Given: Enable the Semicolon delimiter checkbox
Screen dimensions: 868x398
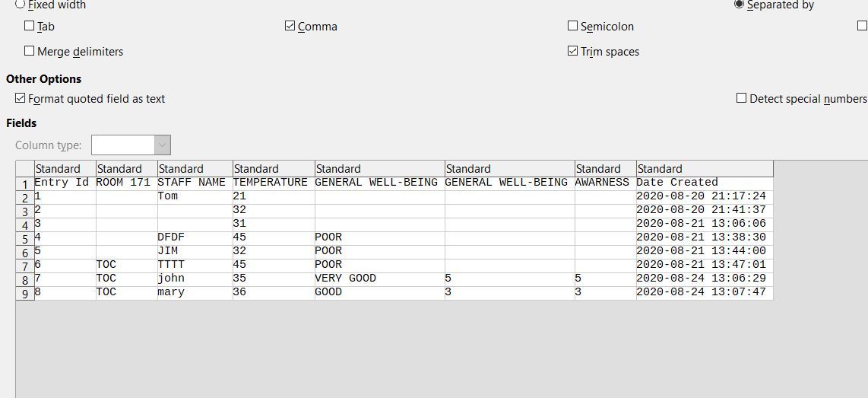Looking at the screenshot, I should (573, 26).
